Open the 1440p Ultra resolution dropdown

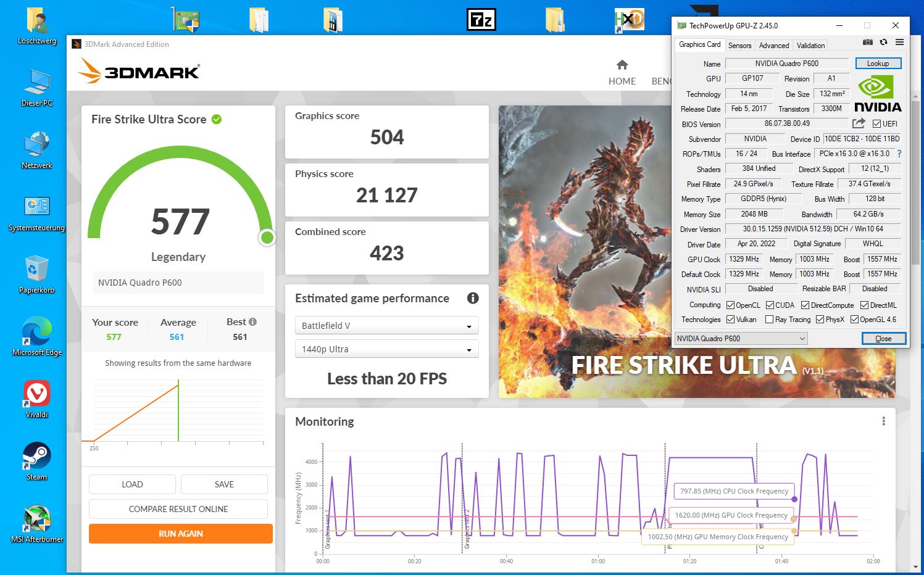pos(387,349)
